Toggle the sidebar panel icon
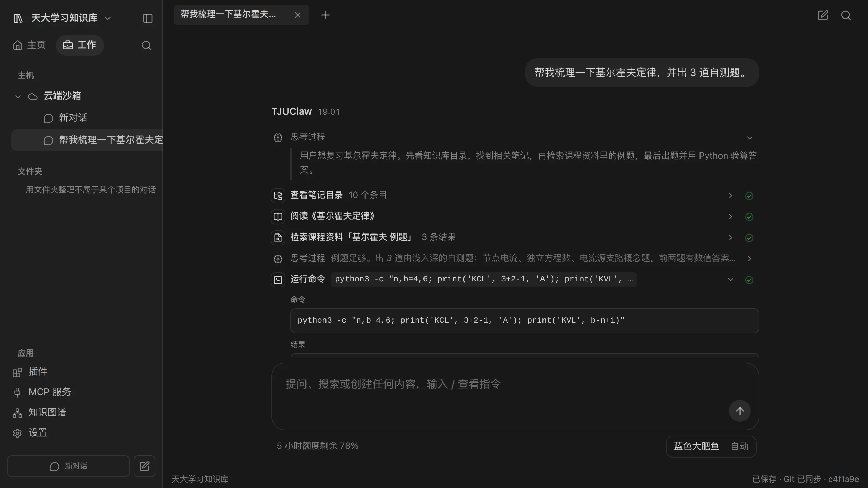 148,18
